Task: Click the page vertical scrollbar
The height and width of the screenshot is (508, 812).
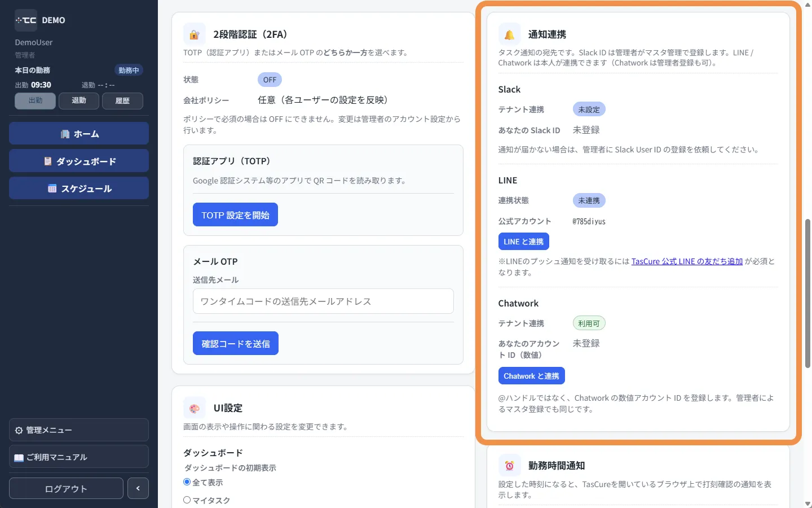Action: [807, 294]
